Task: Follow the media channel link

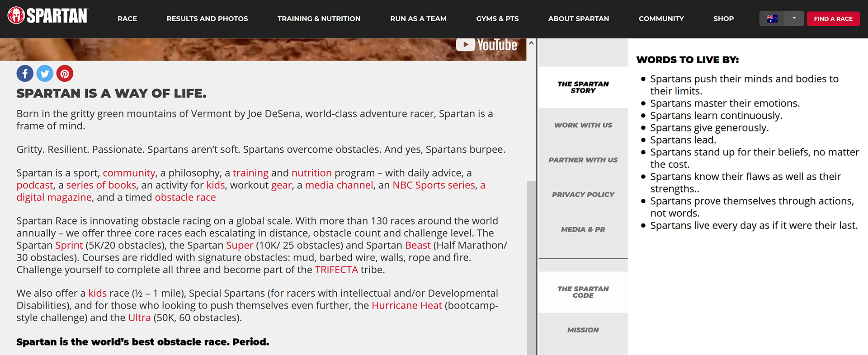Action: click(x=339, y=185)
